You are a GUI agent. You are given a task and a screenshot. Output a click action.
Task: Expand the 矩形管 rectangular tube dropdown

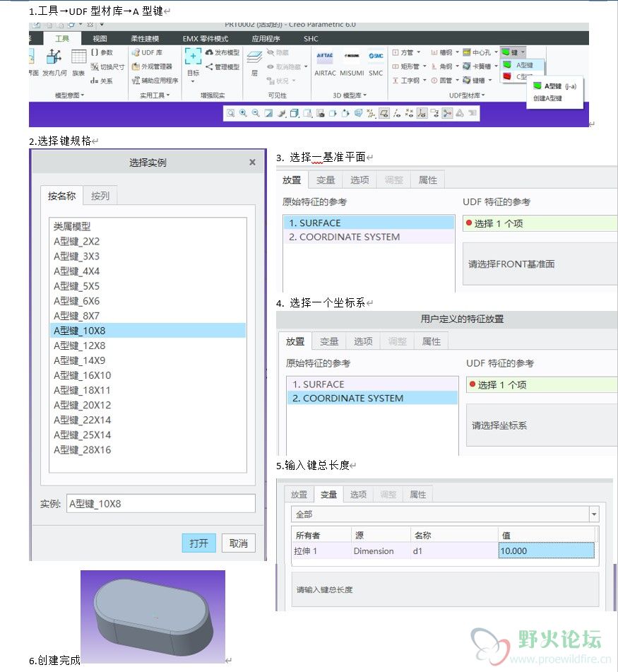click(425, 66)
